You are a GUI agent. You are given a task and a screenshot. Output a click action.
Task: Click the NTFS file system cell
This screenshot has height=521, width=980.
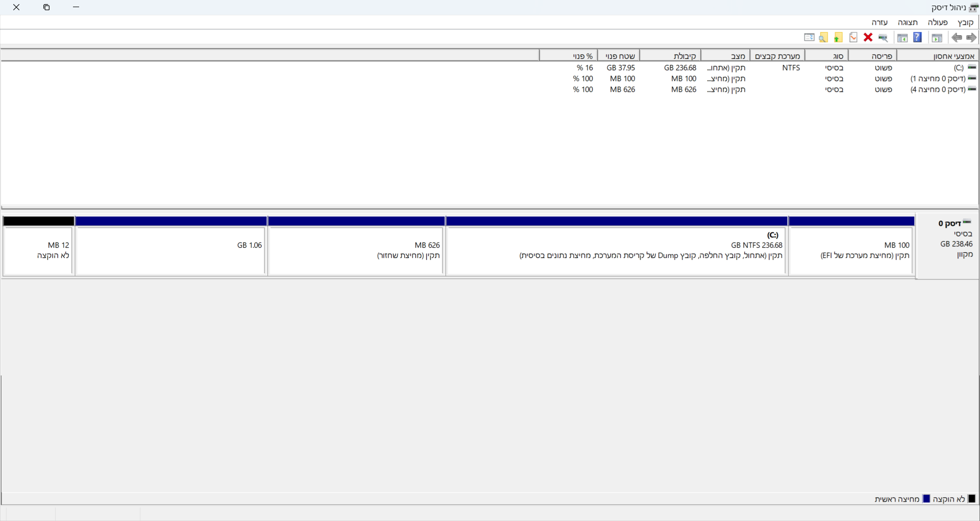pyautogui.click(x=791, y=67)
